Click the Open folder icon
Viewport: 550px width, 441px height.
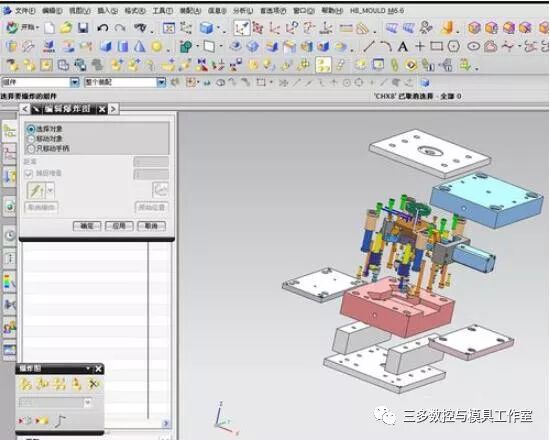(66, 28)
